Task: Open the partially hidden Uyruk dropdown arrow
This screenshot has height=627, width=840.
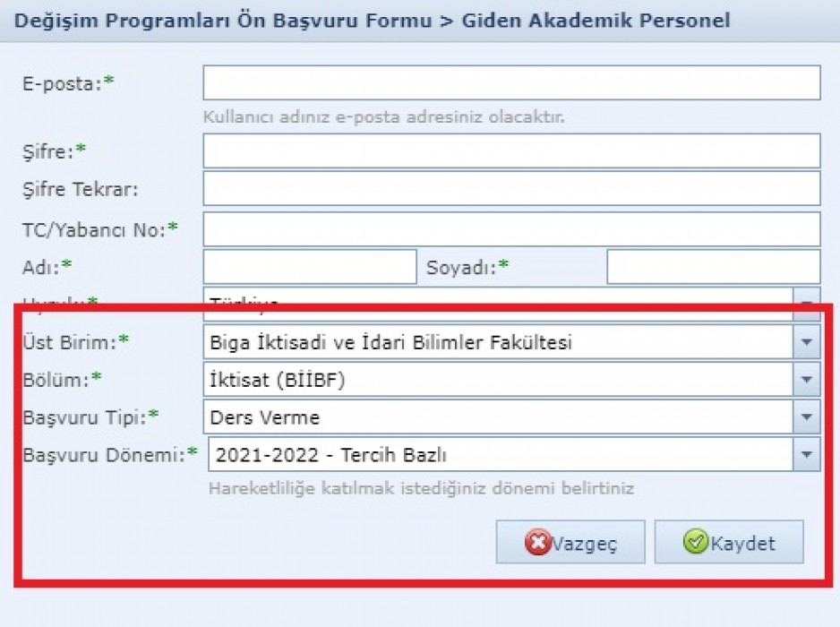Action: coord(806,297)
